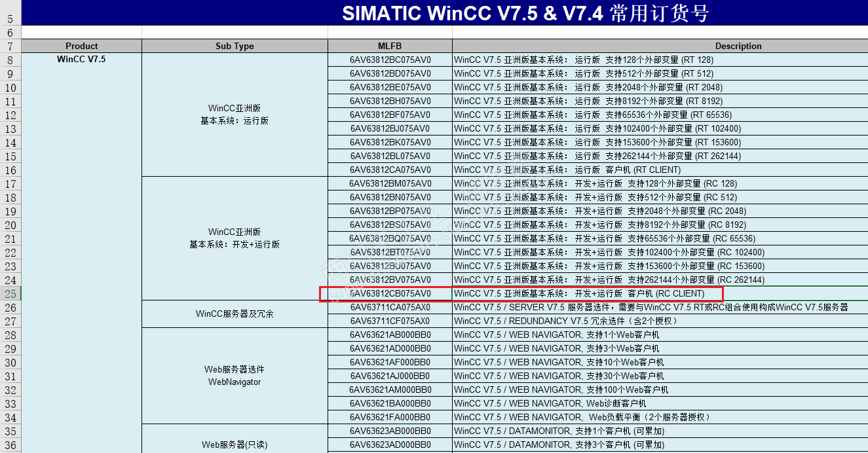868x453 pixels.
Task: Click MLFB cell 6AV63621AB000BB0
Action: [x=390, y=335]
